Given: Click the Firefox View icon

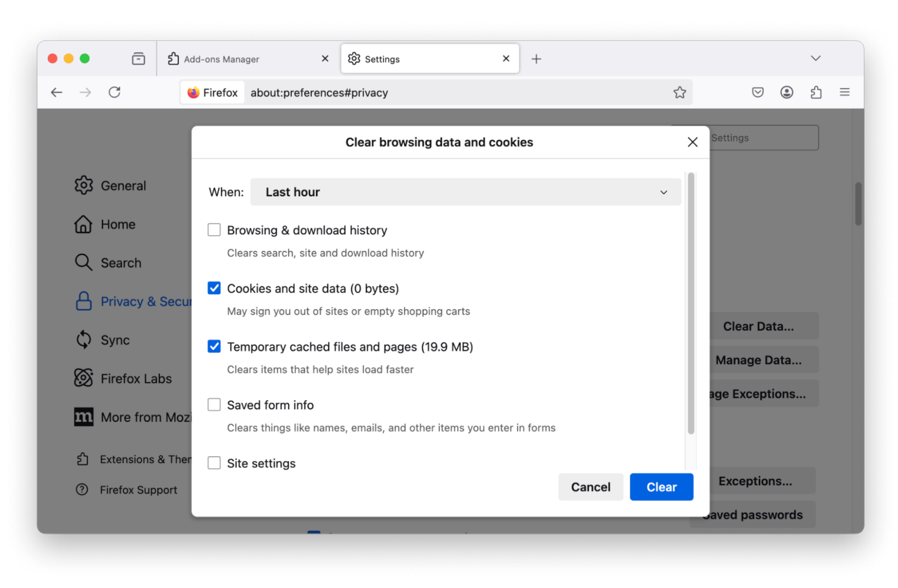Looking at the screenshot, I should coord(138,59).
